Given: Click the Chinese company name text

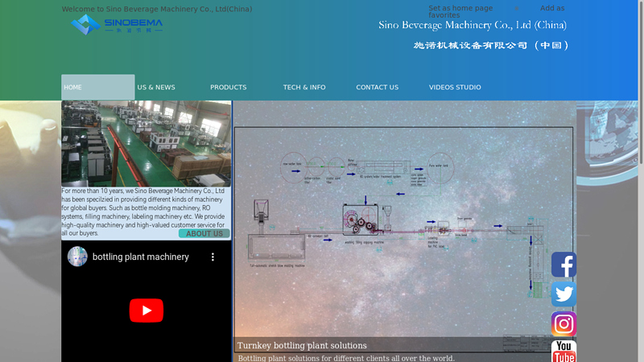Looking at the screenshot, I should pyautogui.click(x=491, y=45).
